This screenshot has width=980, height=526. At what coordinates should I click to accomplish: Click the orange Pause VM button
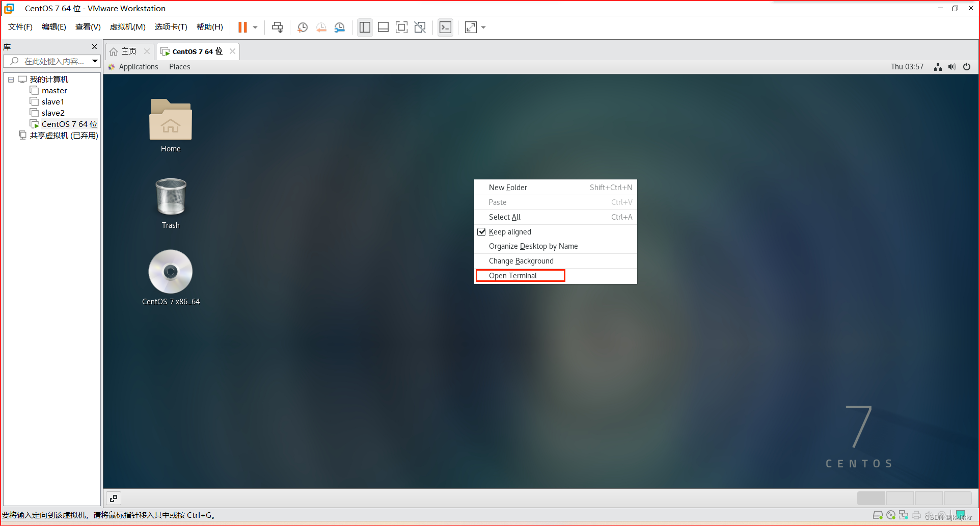(242, 28)
